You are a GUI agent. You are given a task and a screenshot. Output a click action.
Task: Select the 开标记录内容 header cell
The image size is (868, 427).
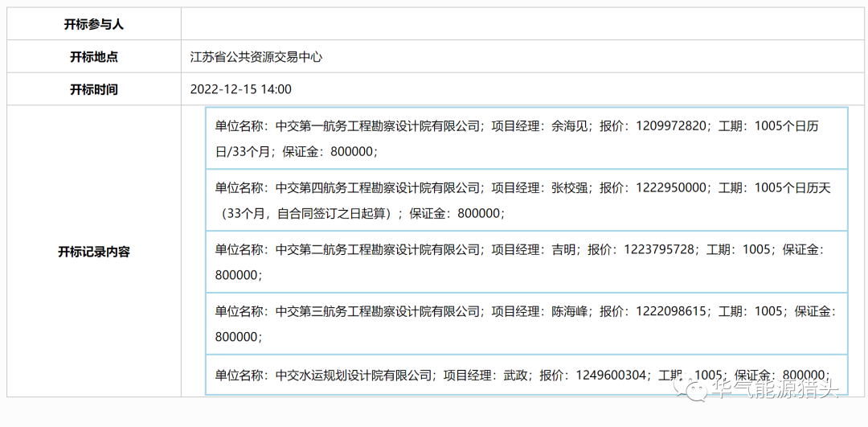point(93,251)
